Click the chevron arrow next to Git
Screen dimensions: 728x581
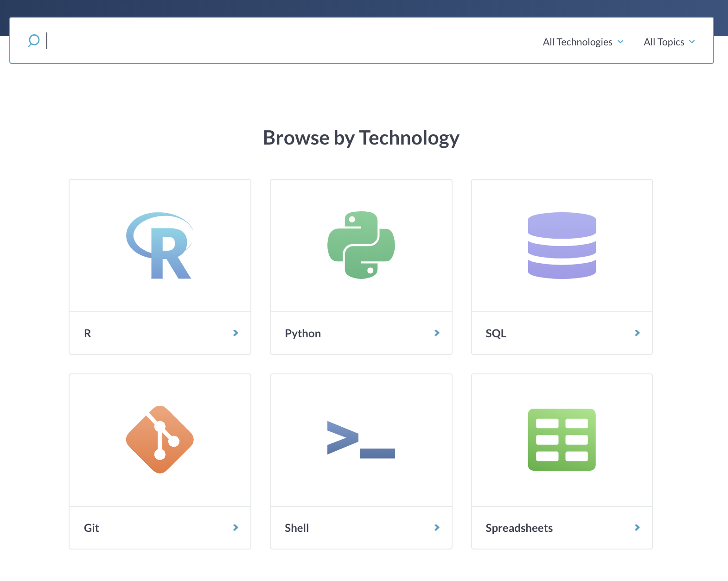[236, 527]
